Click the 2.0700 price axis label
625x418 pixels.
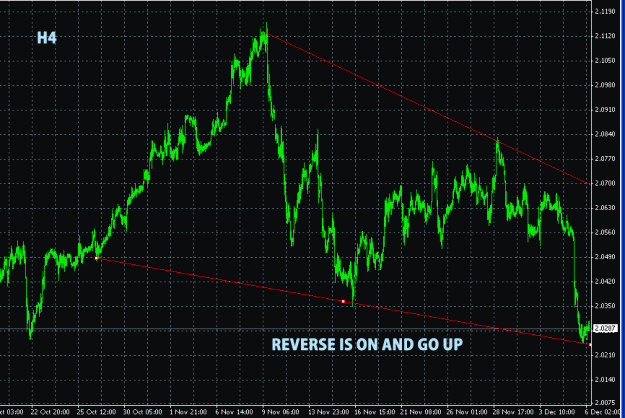click(x=605, y=183)
